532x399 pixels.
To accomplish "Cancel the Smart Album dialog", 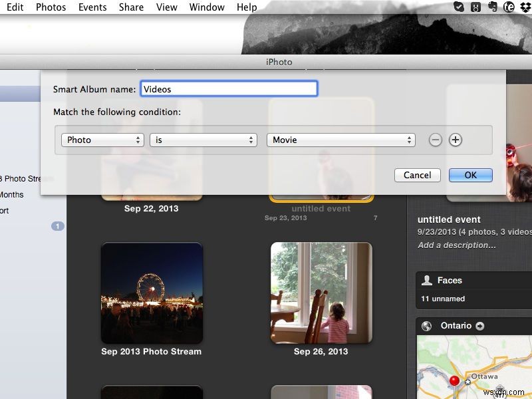I will coord(417,175).
